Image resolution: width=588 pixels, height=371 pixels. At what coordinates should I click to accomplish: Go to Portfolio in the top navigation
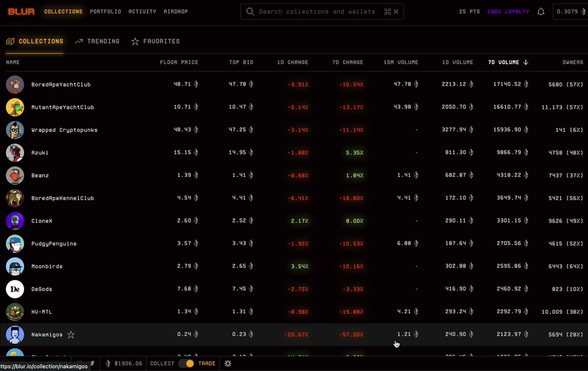tap(105, 11)
